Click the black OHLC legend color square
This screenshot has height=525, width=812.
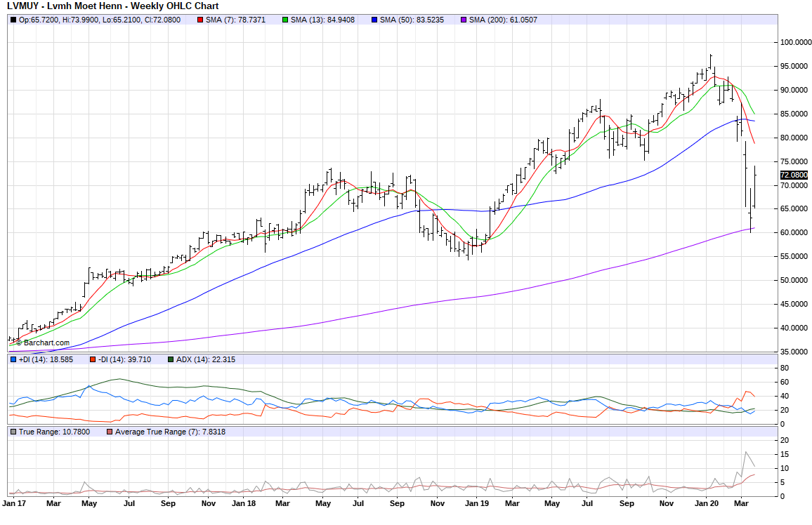[x=13, y=20]
